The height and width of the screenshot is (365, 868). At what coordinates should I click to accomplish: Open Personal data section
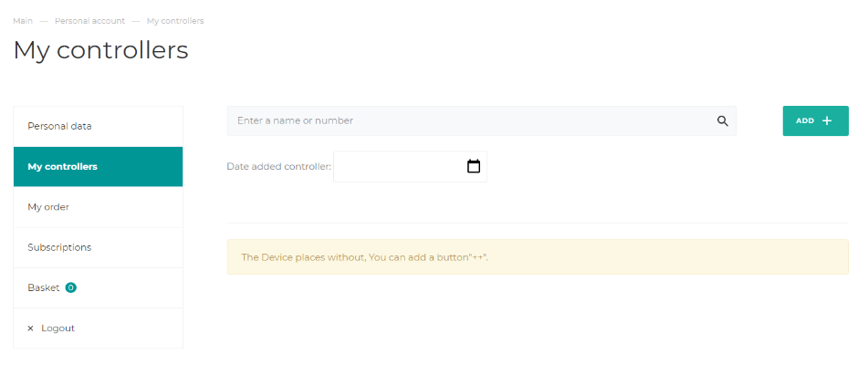tap(98, 127)
